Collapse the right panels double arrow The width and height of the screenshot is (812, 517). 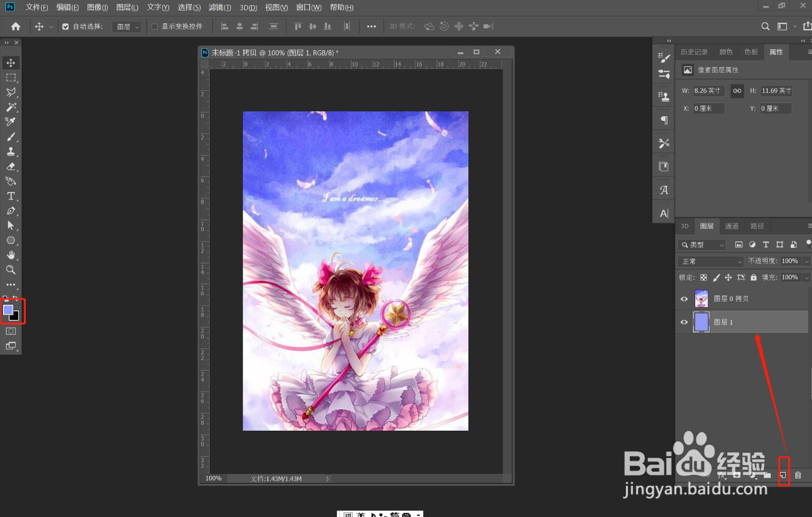click(803, 41)
